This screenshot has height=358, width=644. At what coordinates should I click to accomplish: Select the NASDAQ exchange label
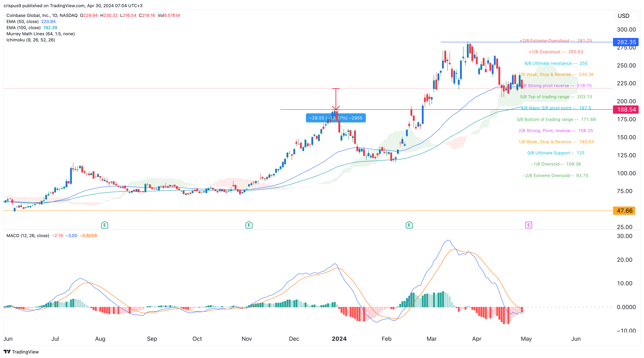click(68, 15)
